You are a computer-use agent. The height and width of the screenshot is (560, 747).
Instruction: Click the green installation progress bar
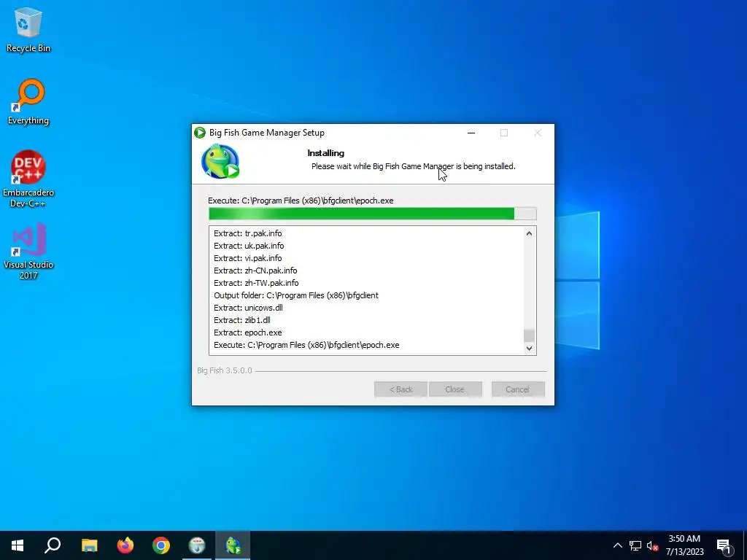373,214
